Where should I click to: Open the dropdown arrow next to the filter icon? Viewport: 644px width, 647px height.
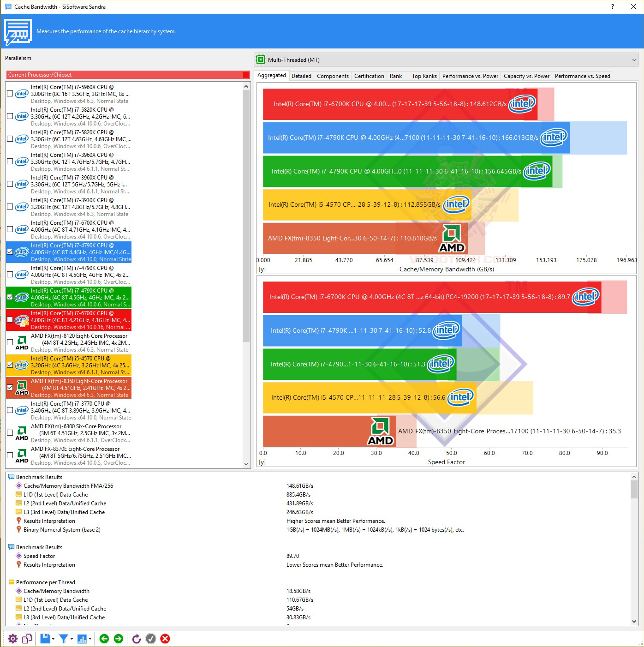tap(72, 639)
